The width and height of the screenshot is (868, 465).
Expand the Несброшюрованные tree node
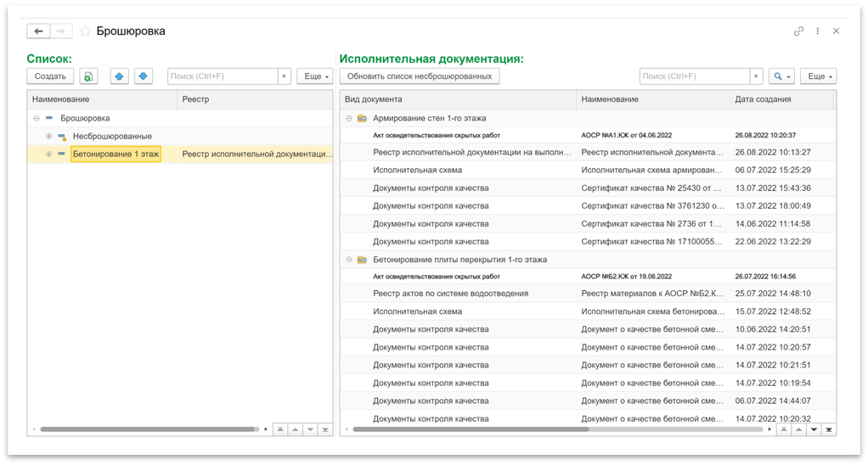click(x=48, y=137)
